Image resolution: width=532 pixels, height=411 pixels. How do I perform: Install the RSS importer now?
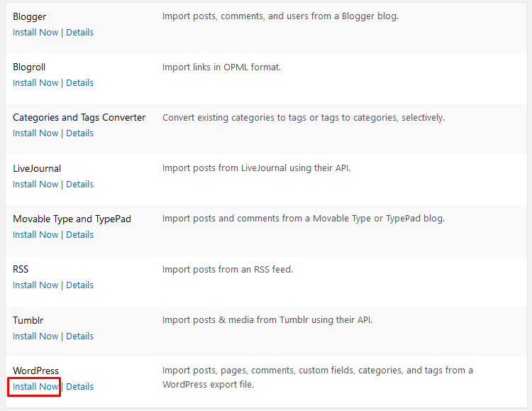tap(35, 285)
